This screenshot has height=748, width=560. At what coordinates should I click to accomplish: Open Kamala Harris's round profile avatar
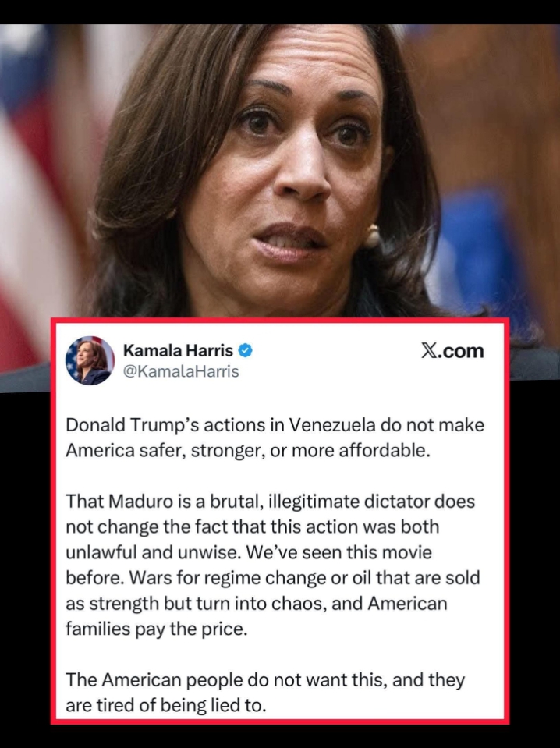(x=90, y=360)
